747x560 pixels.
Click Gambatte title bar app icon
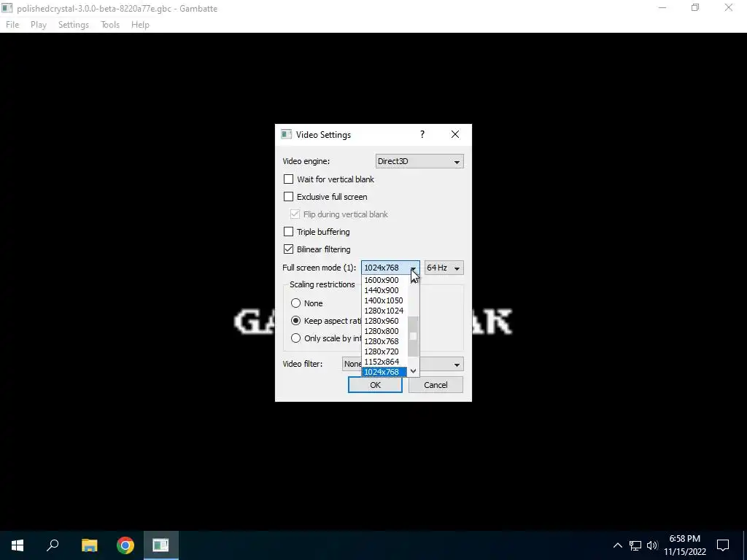pos(7,8)
